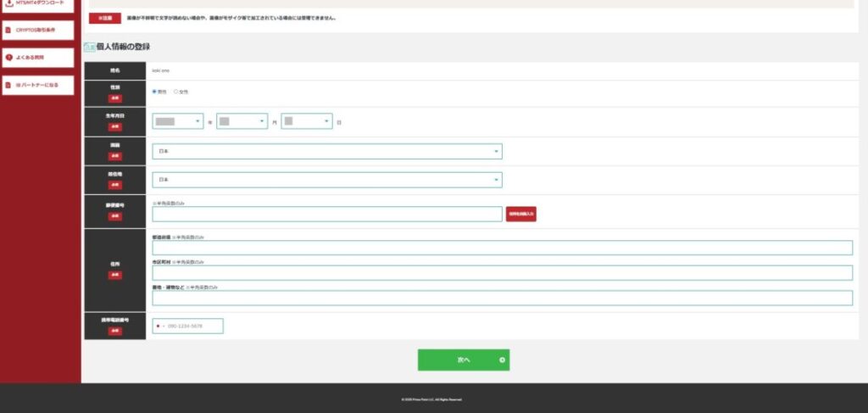This screenshot has height=413, width=868.
Task: Click the icon beside 個人情報の登録 heading
Action: [x=88, y=47]
